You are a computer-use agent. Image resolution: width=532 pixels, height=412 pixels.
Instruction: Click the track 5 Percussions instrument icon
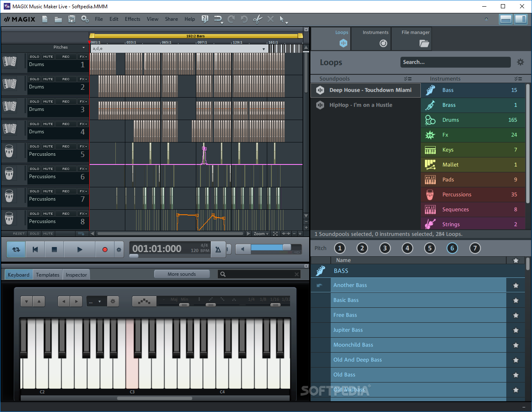[10, 151]
